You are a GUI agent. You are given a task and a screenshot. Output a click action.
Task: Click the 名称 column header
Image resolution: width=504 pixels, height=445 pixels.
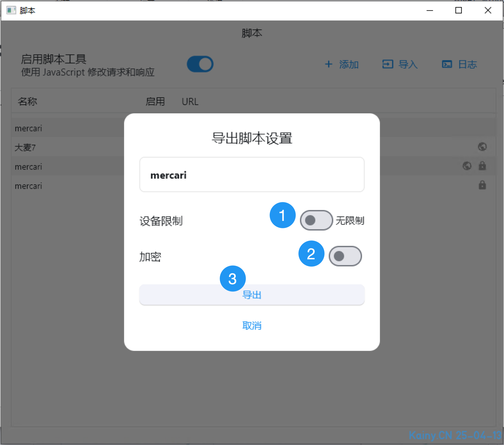tap(28, 102)
